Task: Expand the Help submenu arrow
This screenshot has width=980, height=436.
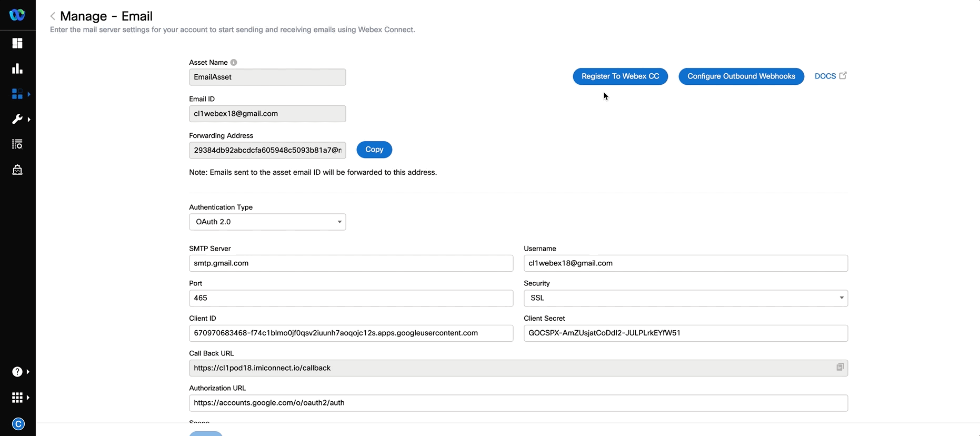Action: coord(28,372)
